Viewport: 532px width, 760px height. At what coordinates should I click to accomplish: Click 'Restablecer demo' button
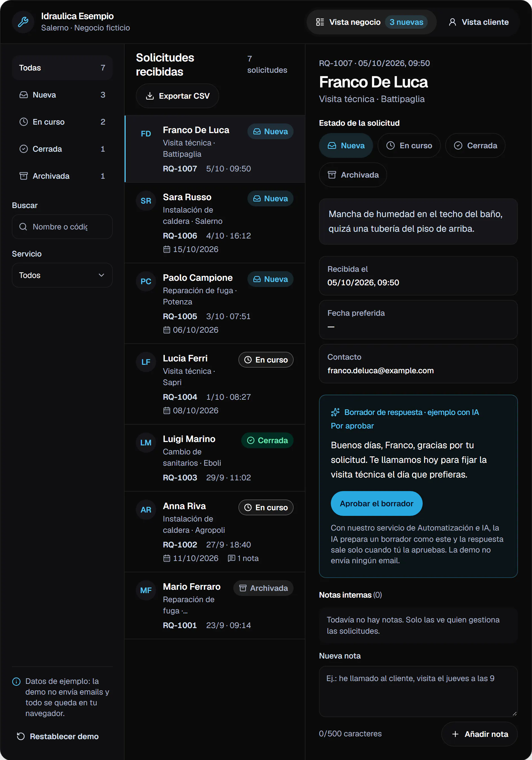pyautogui.click(x=58, y=737)
